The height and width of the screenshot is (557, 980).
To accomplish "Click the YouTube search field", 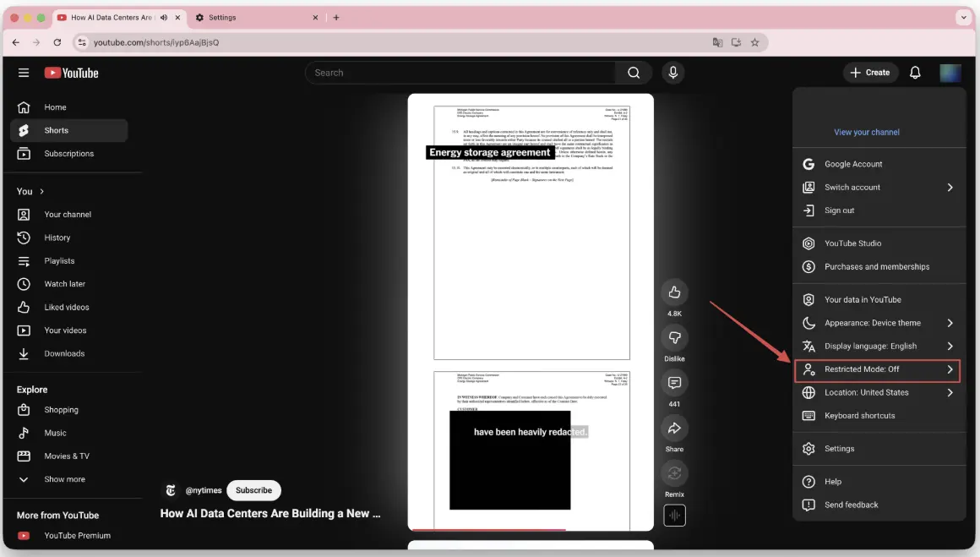I will 461,73.
